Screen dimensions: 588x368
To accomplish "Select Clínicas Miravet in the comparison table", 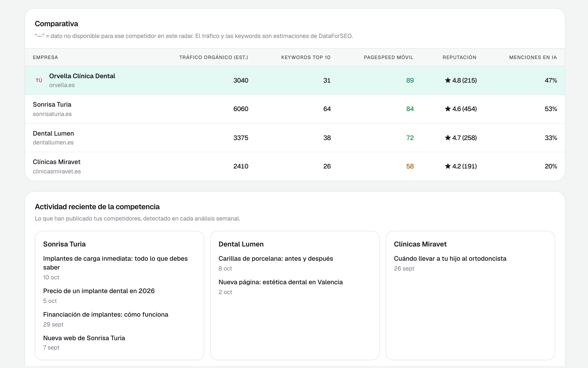I will point(57,162).
